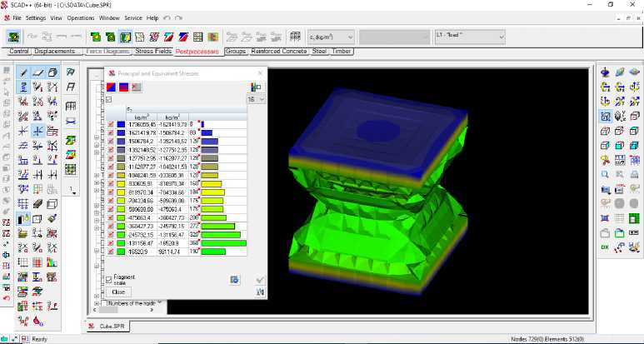The image size is (644, 344).
Task: Open the grid table icon beside blue-red icon
Action: point(198,37)
